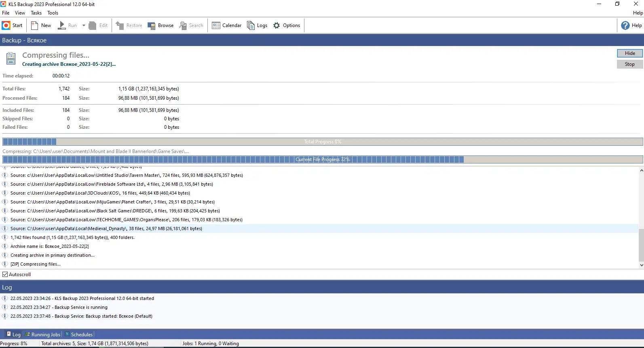Screen dimensions: 644x348
Task: Select the '[ZIP] Compressing files' log entry
Action: tap(319, 264)
